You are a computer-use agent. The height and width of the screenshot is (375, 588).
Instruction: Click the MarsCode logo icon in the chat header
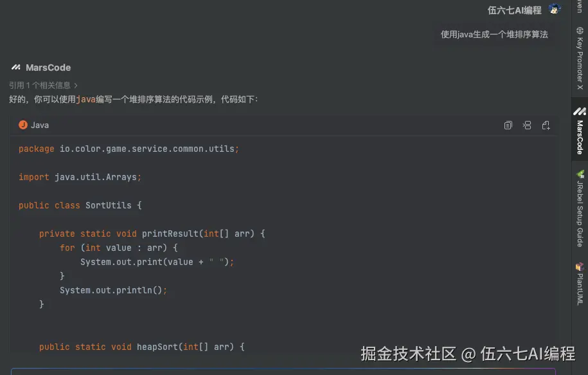pos(16,67)
